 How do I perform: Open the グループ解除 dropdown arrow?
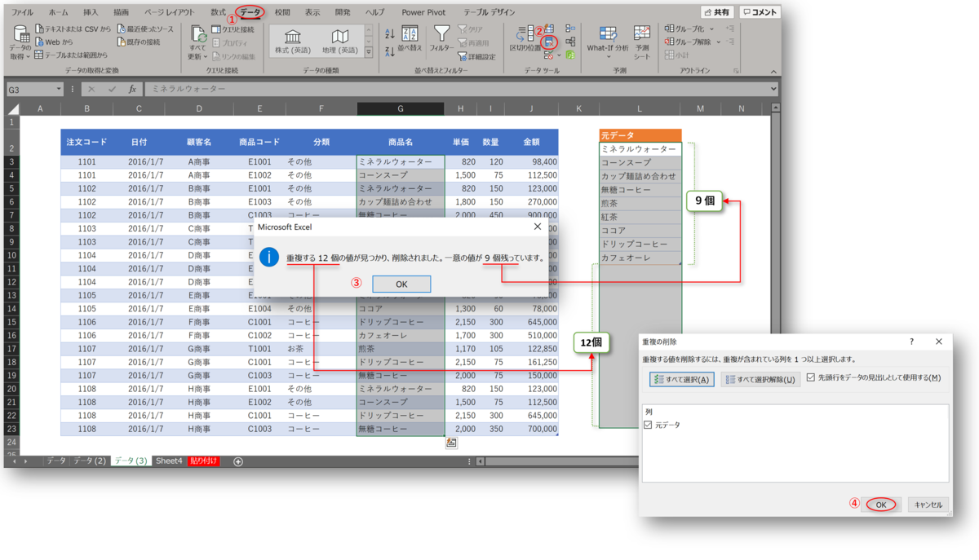[x=718, y=42]
